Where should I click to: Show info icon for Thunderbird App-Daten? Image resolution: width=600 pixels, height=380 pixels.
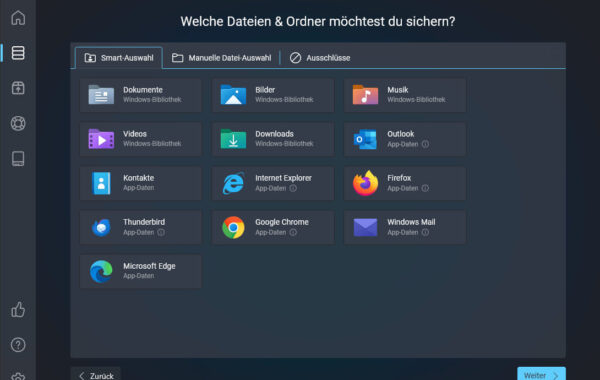coord(161,232)
